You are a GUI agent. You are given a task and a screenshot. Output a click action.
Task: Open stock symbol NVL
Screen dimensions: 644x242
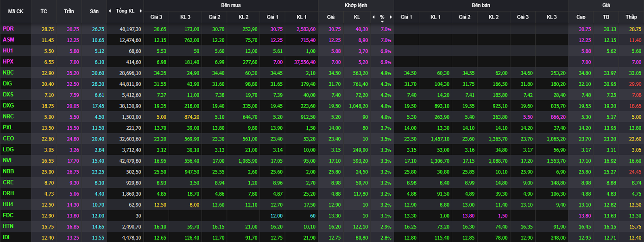(8, 160)
